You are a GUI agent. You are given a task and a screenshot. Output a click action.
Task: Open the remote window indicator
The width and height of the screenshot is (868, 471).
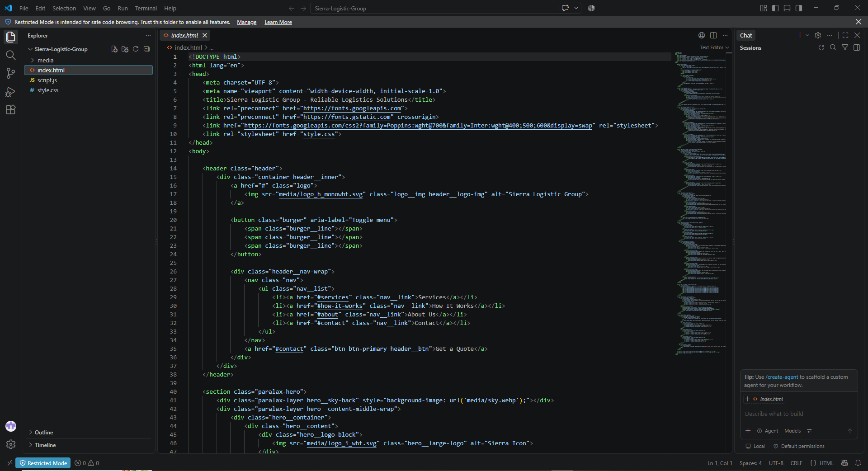(9, 463)
